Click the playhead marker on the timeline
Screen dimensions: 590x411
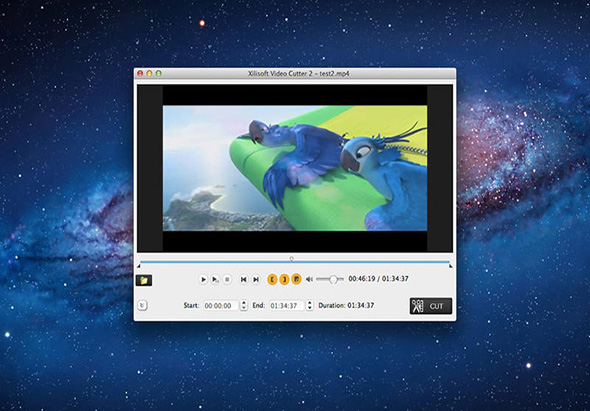click(x=291, y=258)
